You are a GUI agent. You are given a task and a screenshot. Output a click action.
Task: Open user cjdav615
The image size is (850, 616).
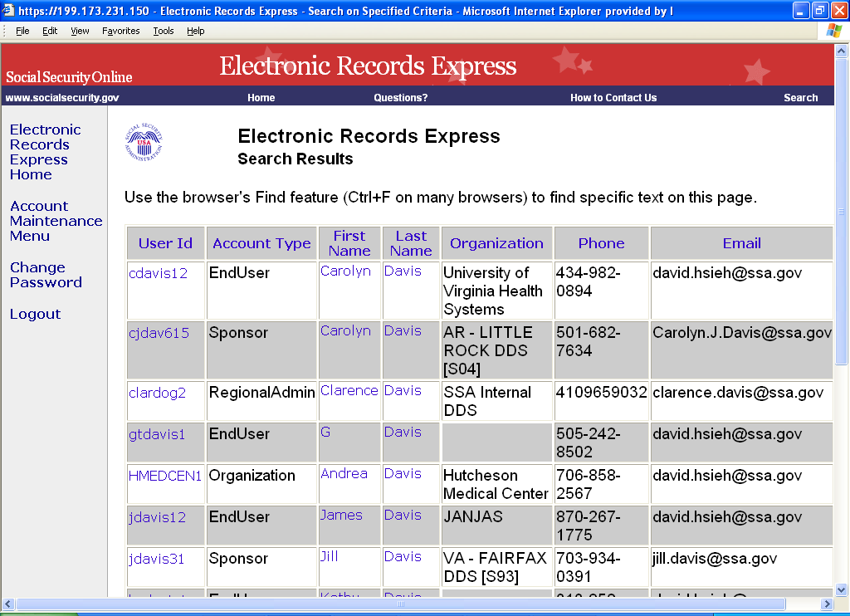point(159,333)
